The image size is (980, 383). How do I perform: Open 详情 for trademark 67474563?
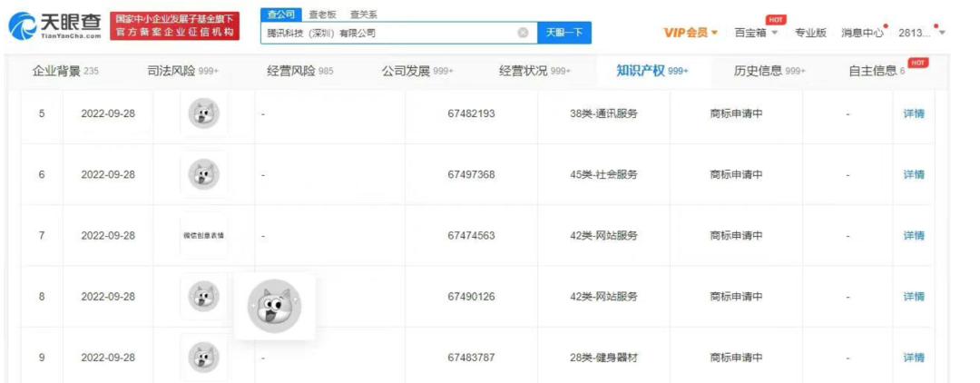coord(914,236)
